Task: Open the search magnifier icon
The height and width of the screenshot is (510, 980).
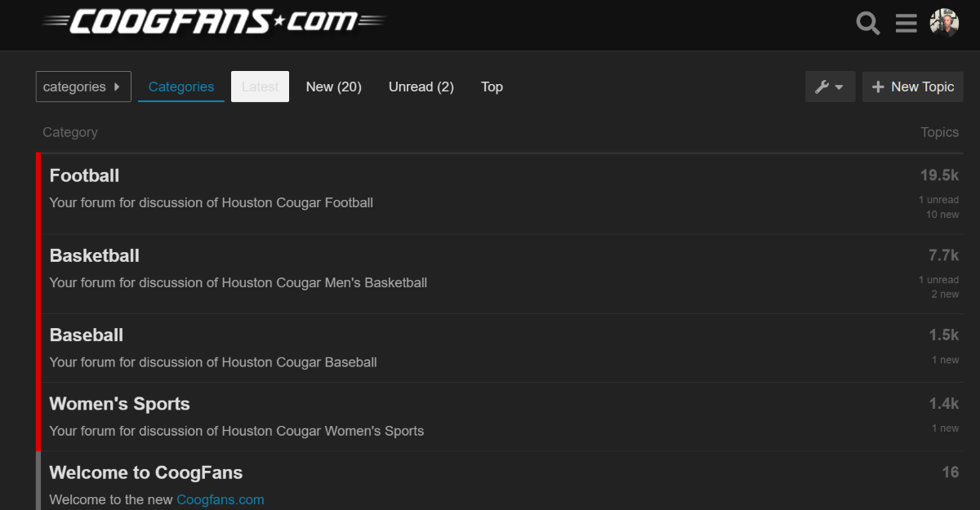Action: (x=868, y=23)
